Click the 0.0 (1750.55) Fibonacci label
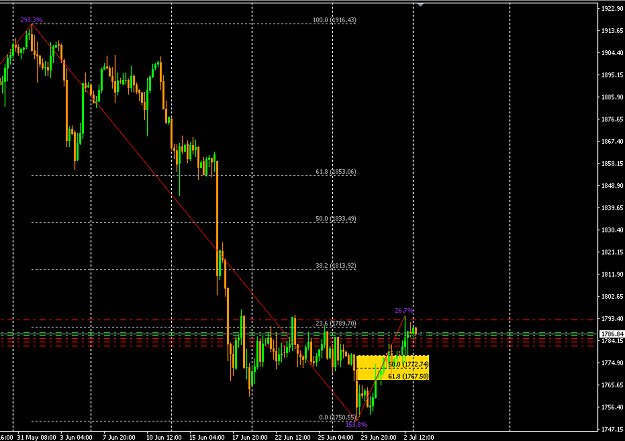The height and width of the screenshot is (441, 625). (x=337, y=417)
